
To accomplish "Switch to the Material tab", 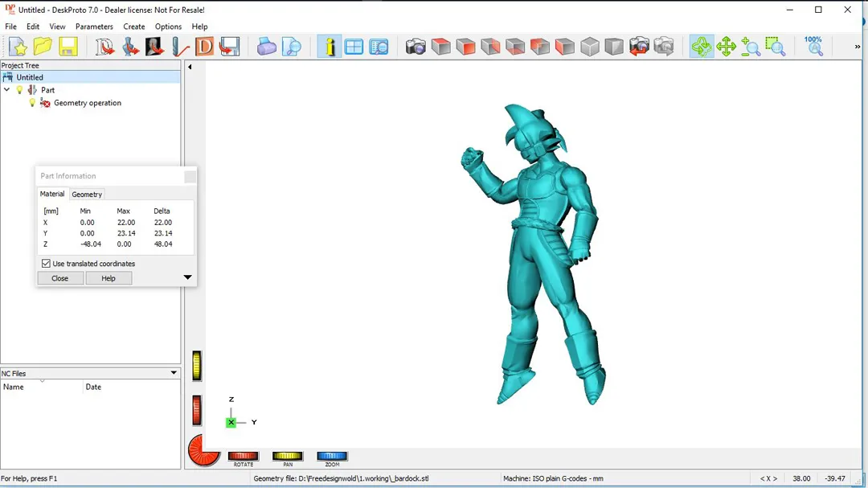I will 52,194.
